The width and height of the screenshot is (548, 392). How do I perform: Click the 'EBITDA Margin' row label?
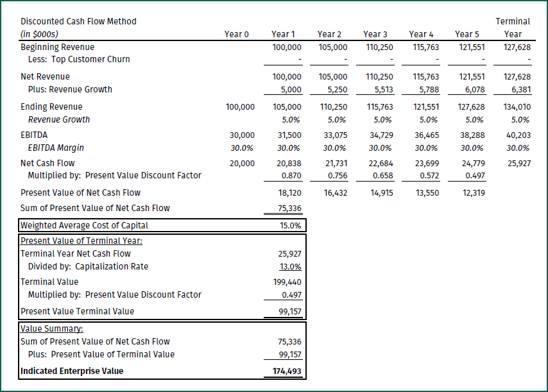coord(56,148)
